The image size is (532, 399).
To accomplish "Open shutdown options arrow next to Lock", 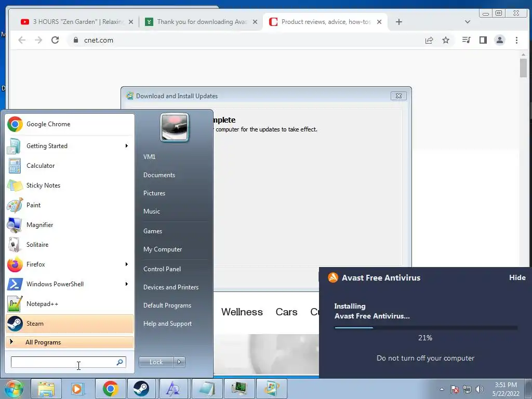I will (179, 362).
